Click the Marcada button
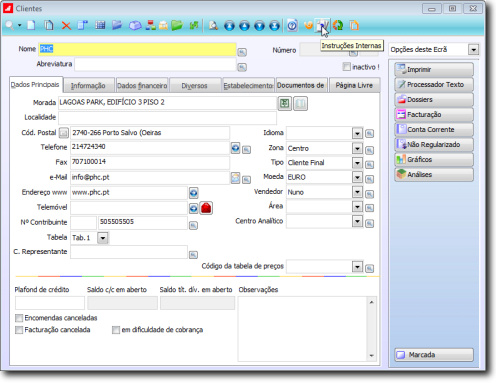 [x=434, y=355]
